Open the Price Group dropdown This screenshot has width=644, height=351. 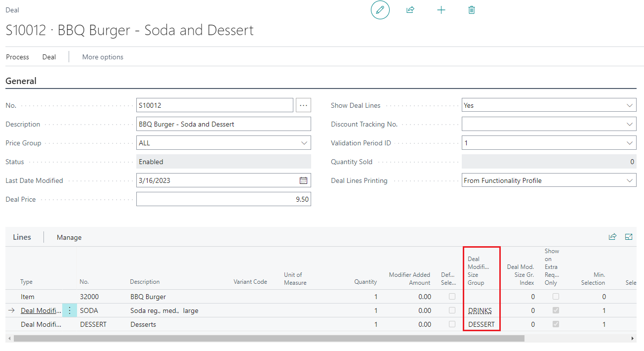[303, 143]
